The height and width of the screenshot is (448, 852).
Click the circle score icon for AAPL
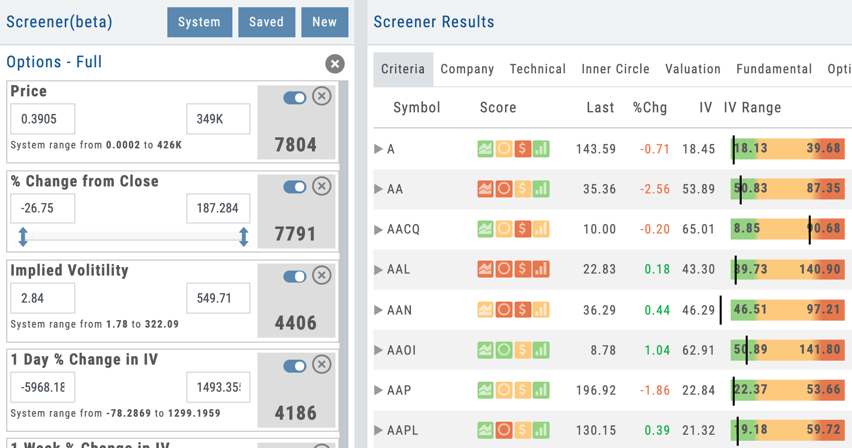(504, 430)
